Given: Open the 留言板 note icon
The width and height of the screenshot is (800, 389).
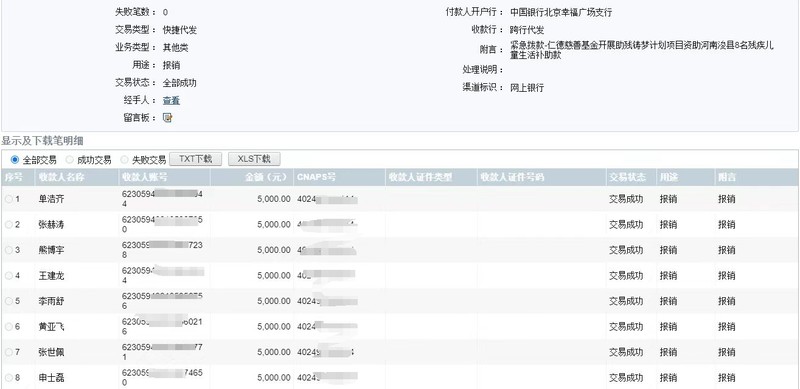Looking at the screenshot, I should [167, 117].
